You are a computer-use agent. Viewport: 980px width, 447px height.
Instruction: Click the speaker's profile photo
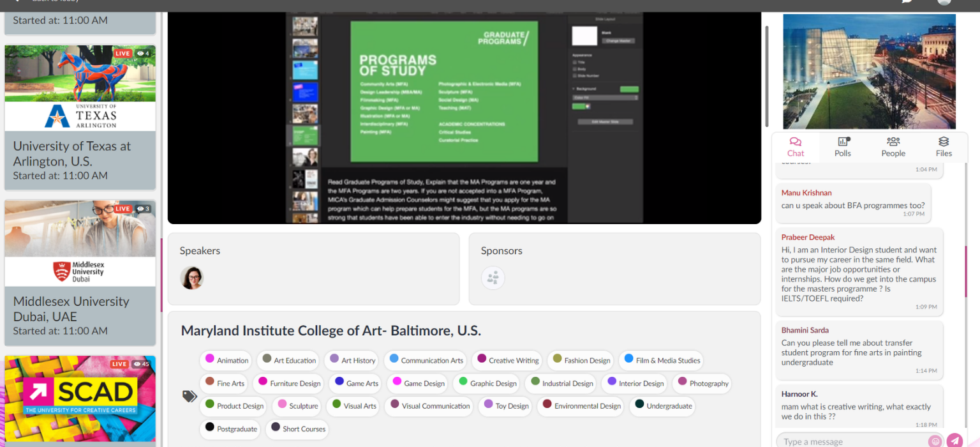click(x=191, y=278)
